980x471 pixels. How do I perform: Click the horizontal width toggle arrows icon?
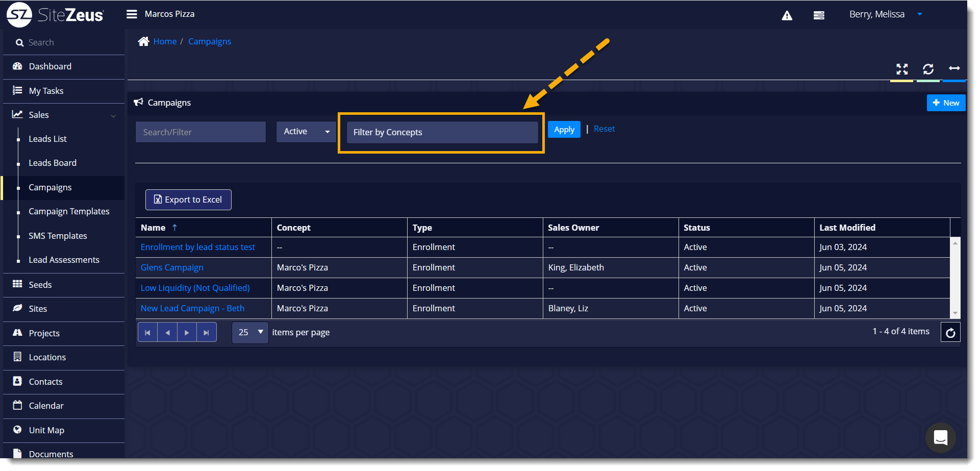pos(954,68)
